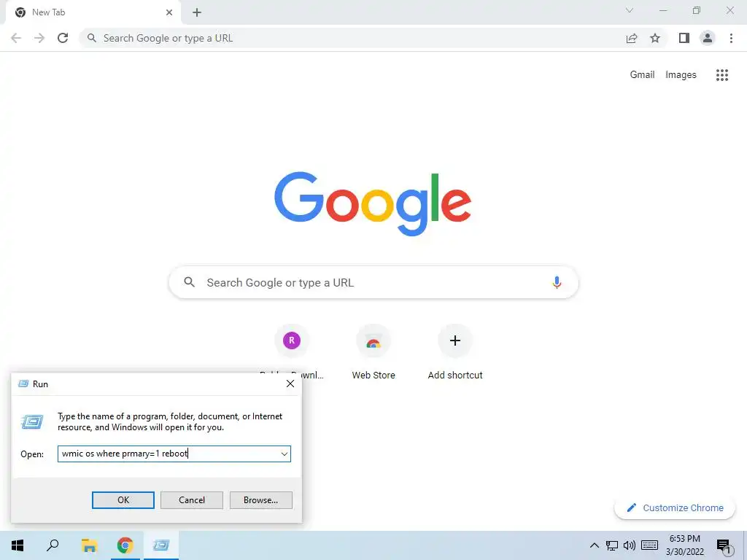Show hidden tray icons chevron
This screenshot has height=560, width=747.
pos(594,545)
